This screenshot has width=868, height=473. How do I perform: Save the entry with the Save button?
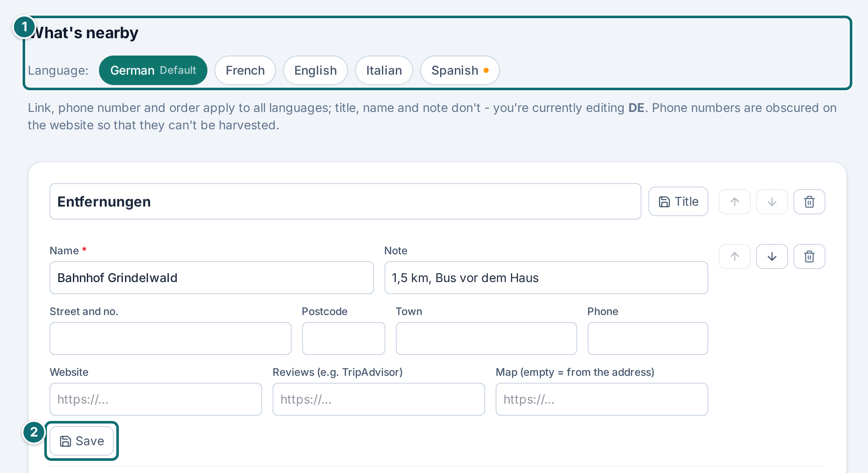(x=82, y=441)
